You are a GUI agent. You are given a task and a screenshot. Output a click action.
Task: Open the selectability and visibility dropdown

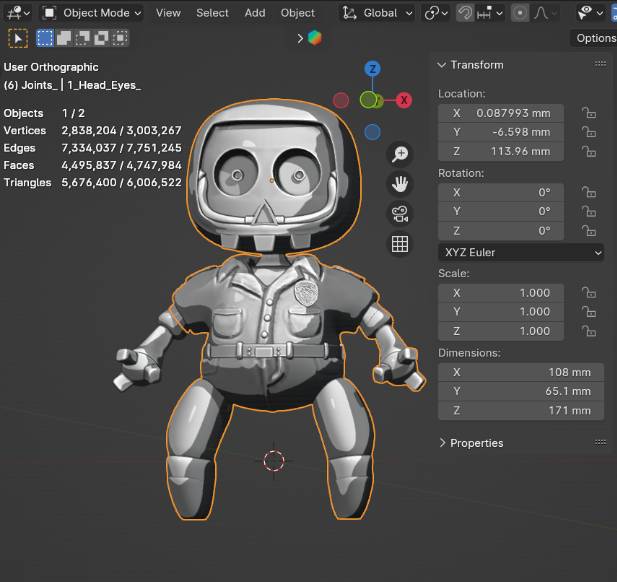click(x=590, y=13)
